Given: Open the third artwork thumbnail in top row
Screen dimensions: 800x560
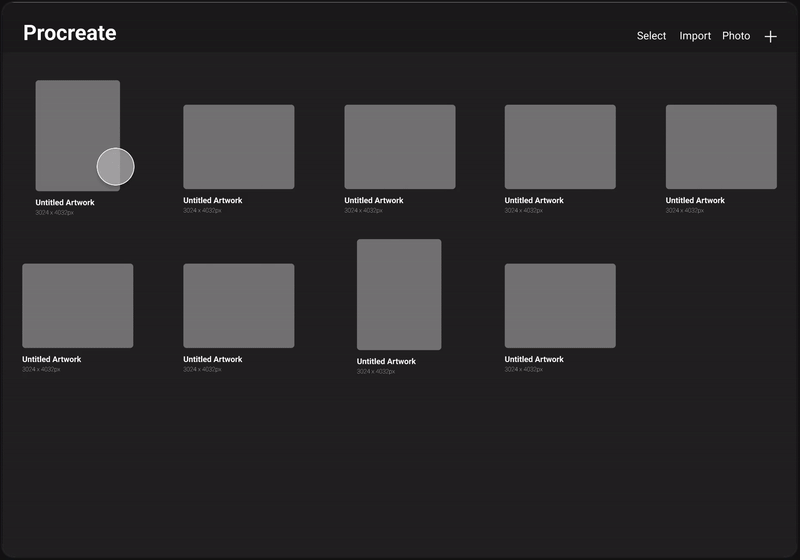Looking at the screenshot, I should tap(400, 147).
